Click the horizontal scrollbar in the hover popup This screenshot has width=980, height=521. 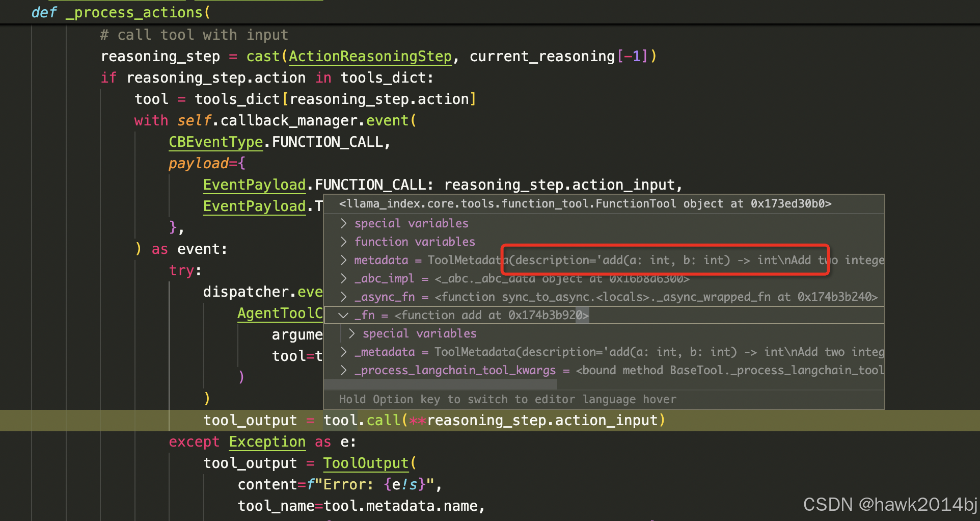point(441,384)
